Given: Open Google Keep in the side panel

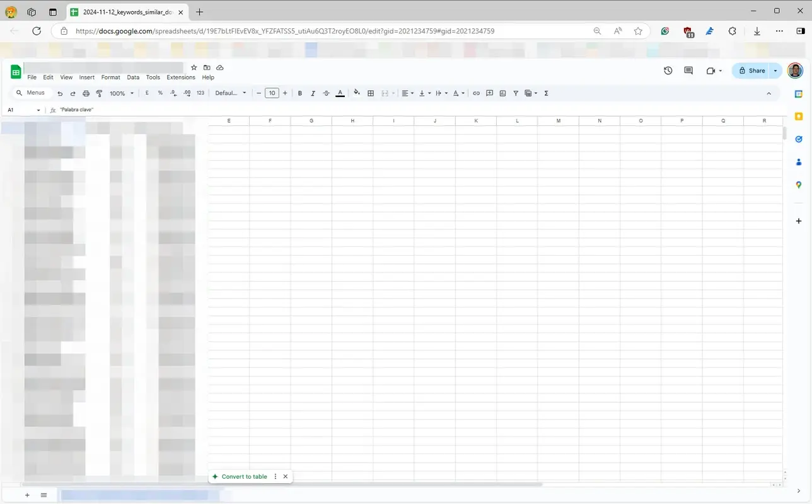Looking at the screenshot, I should point(799,116).
